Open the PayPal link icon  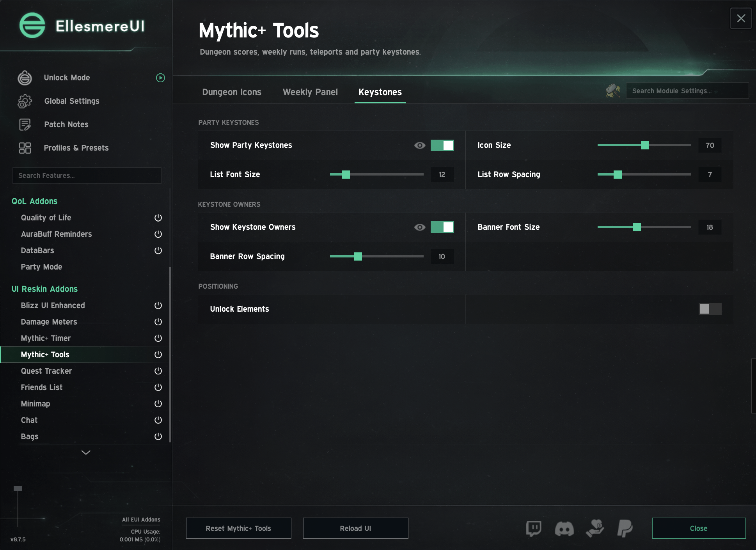click(x=625, y=529)
